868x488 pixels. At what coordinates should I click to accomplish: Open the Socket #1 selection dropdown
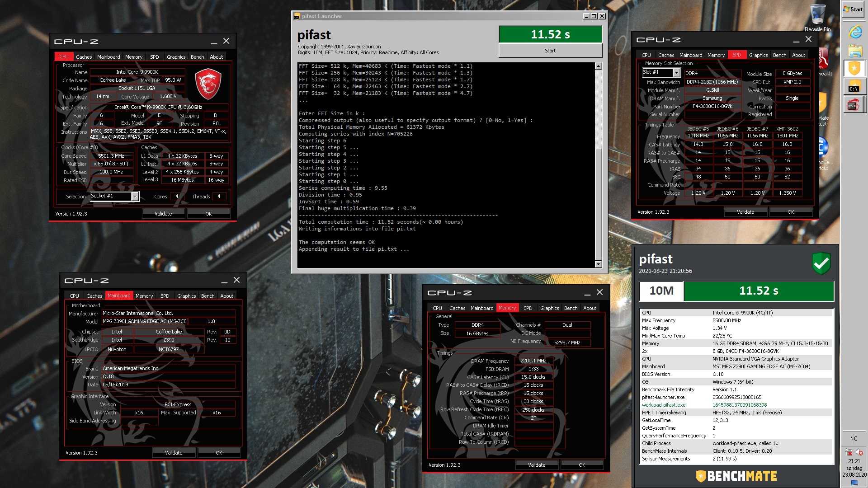pos(135,196)
